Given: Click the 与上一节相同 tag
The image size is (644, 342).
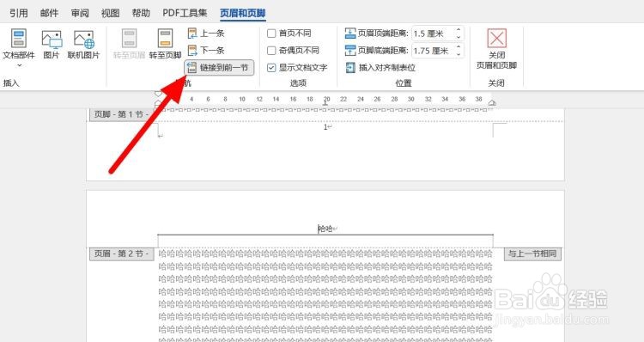Looking at the screenshot, I should pos(532,253).
